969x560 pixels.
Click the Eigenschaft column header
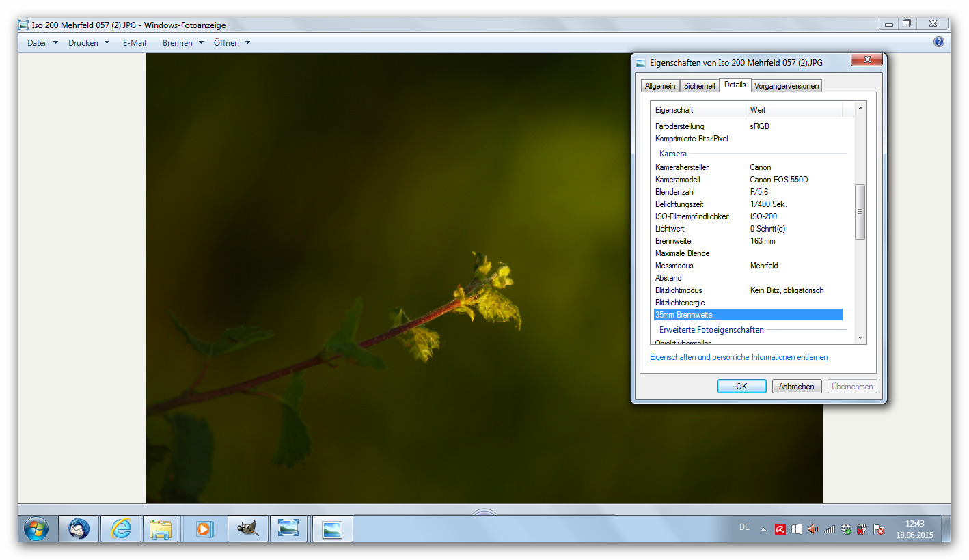click(698, 109)
